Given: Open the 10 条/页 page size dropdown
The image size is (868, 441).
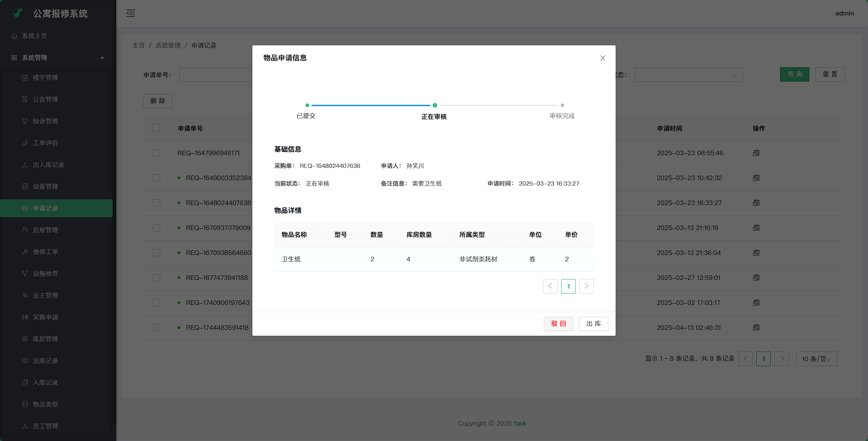Looking at the screenshot, I should (x=816, y=359).
